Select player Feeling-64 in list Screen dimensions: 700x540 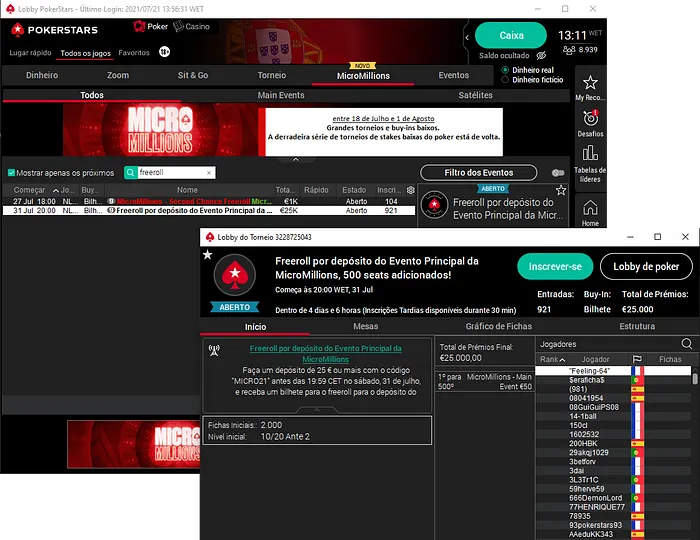pos(613,370)
